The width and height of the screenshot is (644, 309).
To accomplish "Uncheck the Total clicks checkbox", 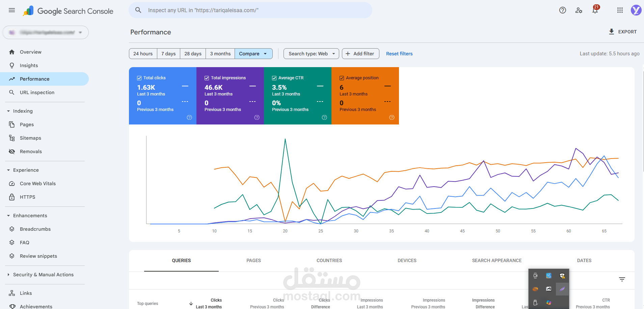I will click(x=139, y=78).
